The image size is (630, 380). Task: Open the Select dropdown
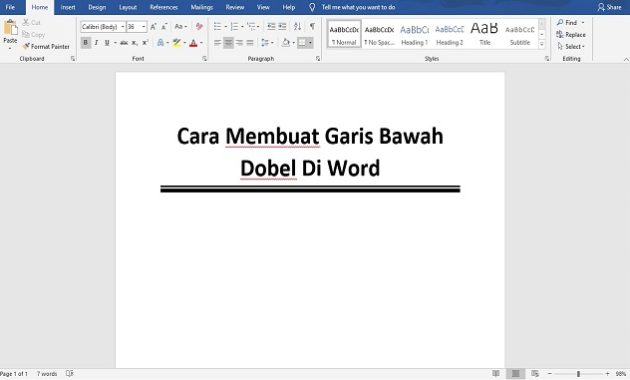click(571, 47)
